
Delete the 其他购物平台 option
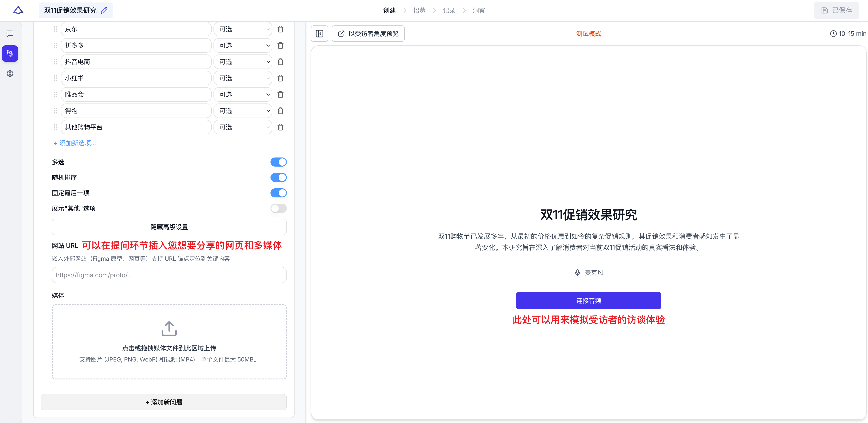pyautogui.click(x=280, y=127)
